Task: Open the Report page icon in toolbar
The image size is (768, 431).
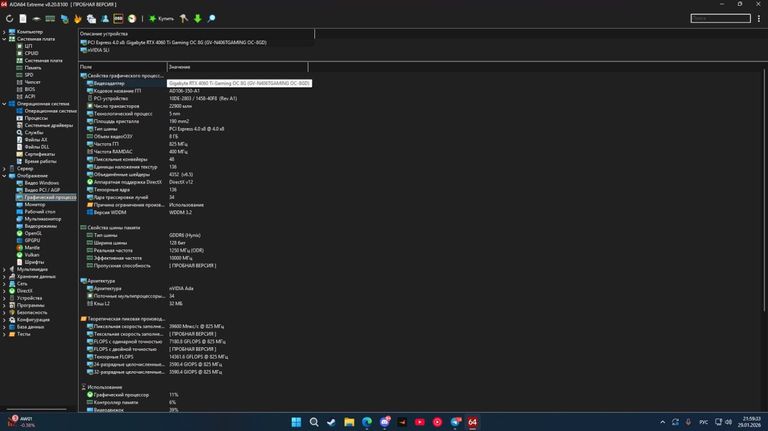Action: tap(23, 19)
